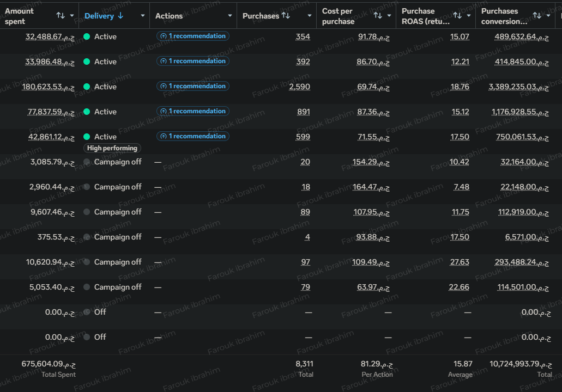Click cost per purchase 91.78
Screen dimensions: 562x392
coord(374,37)
